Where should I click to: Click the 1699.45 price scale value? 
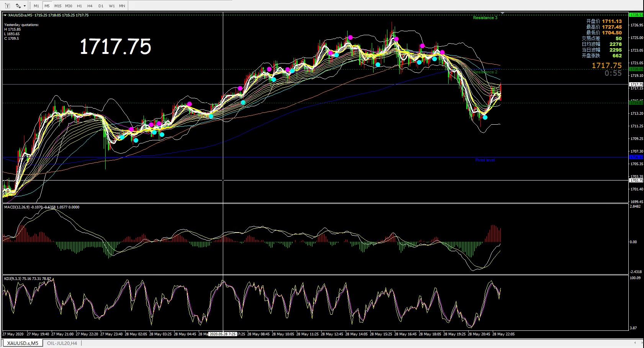(637, 202)
